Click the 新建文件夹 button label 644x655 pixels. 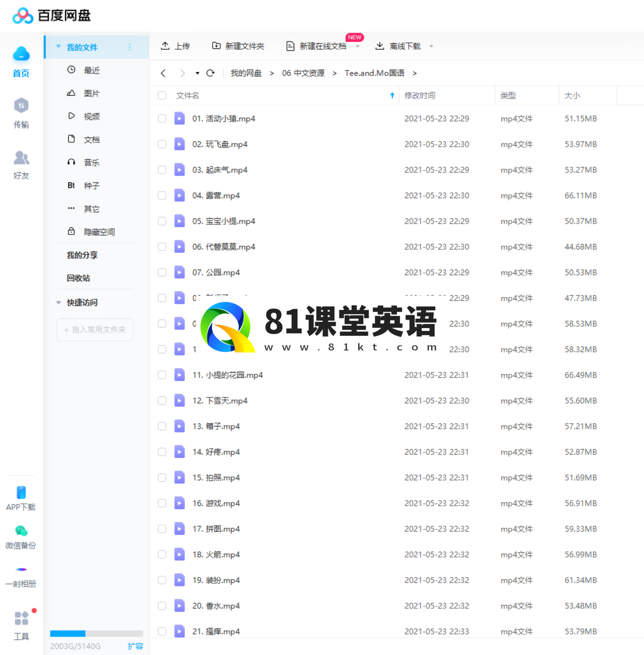[x=245, y=46]
